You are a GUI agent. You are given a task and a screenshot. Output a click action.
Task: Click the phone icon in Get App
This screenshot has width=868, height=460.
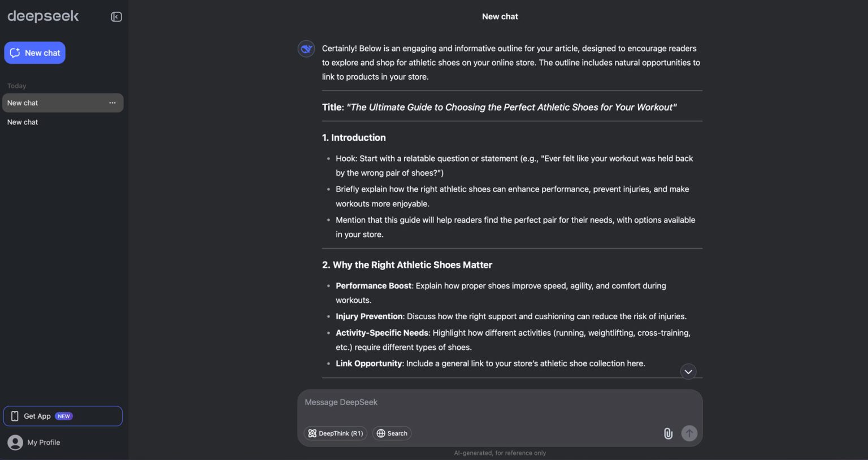[15, 416]
